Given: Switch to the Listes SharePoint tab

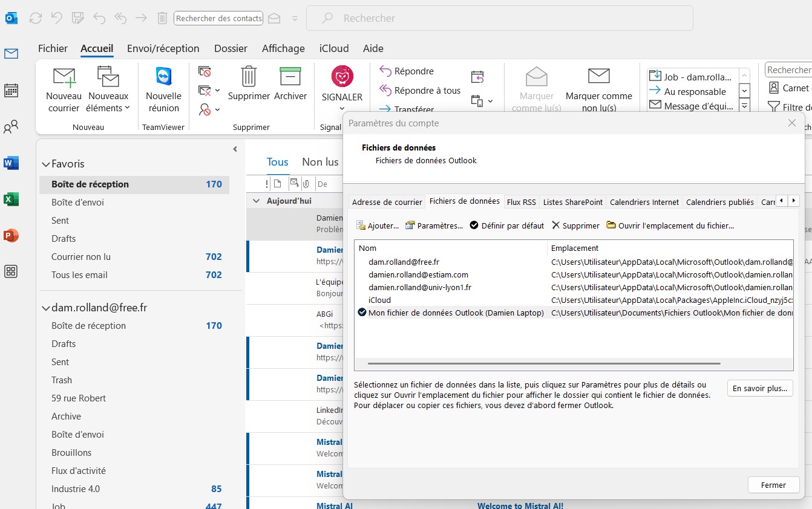Looking at the screenshot, I should [x=573, y=202].
